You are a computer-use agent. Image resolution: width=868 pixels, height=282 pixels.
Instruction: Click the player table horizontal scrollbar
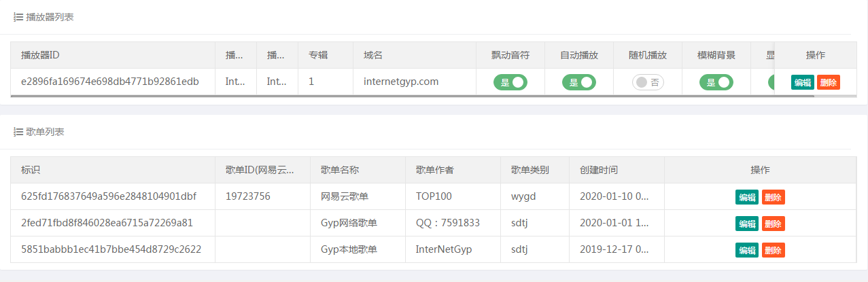408,96
